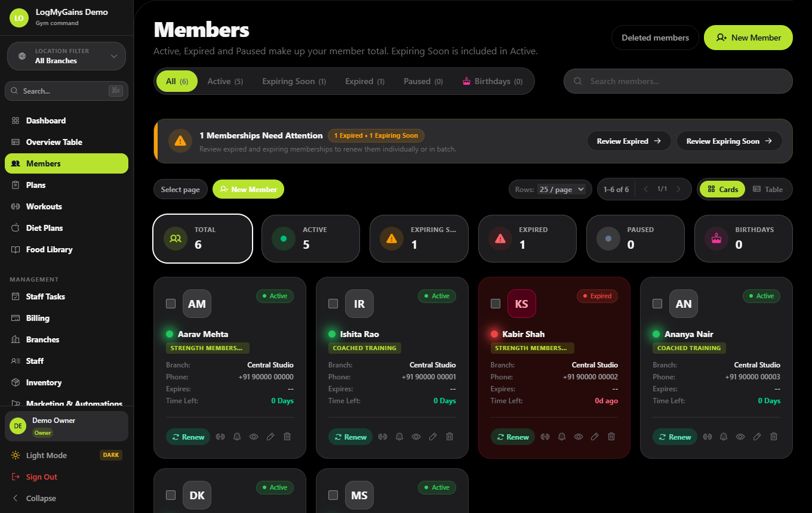Open the Demo Owner account panel

tap(66, 426)
